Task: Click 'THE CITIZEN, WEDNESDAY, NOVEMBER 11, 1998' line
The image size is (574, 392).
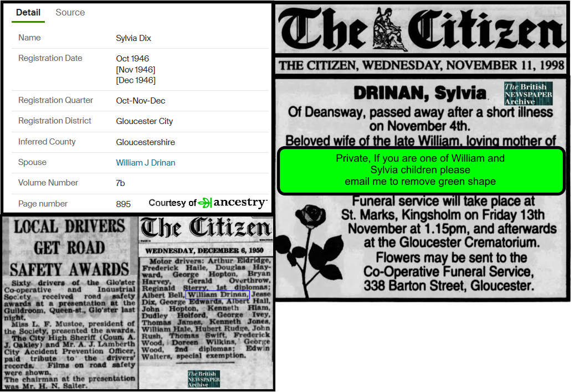Action: click(421, 65)
